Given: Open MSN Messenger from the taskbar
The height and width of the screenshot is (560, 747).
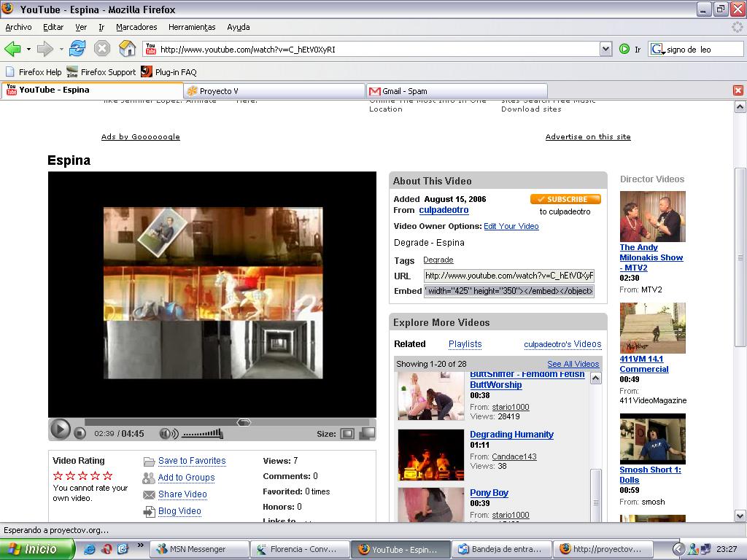Looking at the screenshot, I should tap(200, 549).
